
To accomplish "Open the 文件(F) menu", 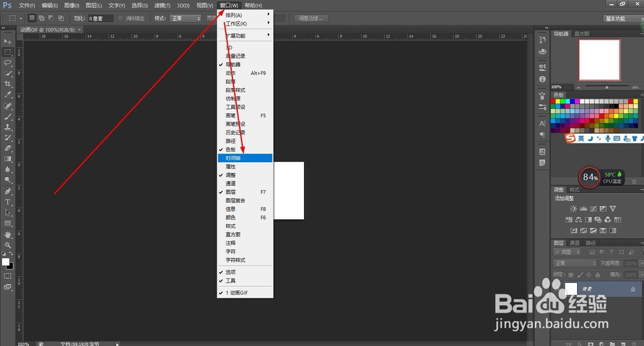I will 27,5.
